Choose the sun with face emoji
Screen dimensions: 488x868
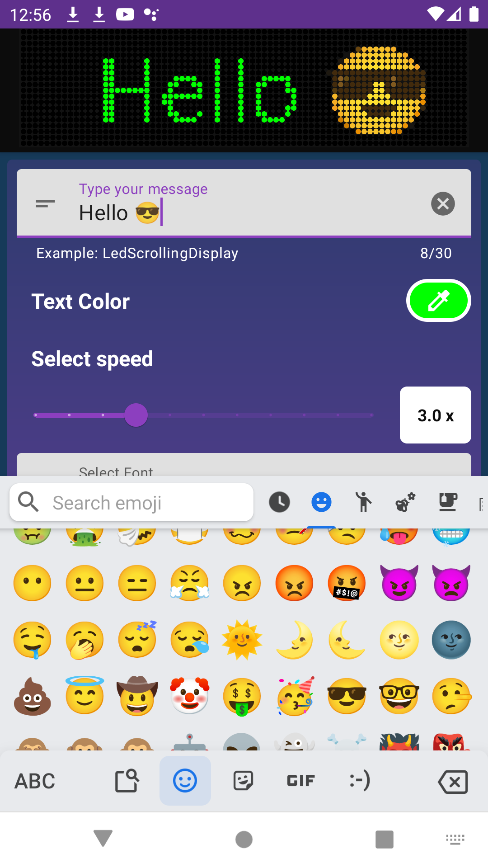tap(242, 640)
